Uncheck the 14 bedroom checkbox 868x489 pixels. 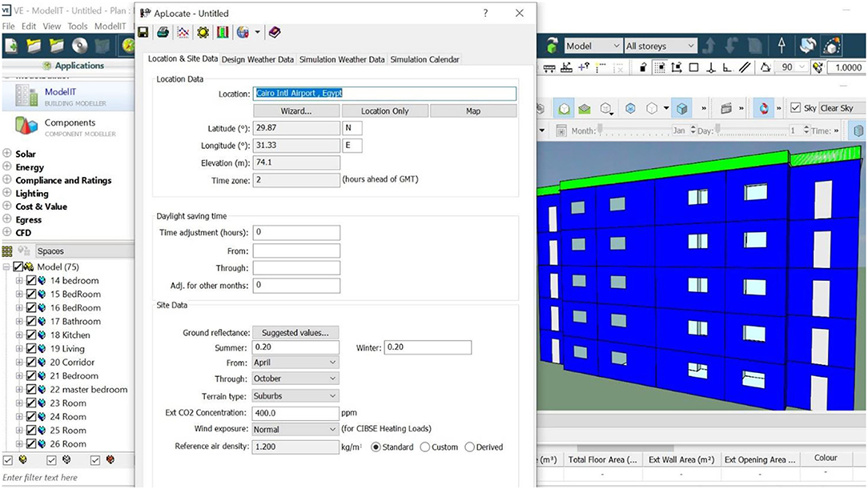pos(31,280)
